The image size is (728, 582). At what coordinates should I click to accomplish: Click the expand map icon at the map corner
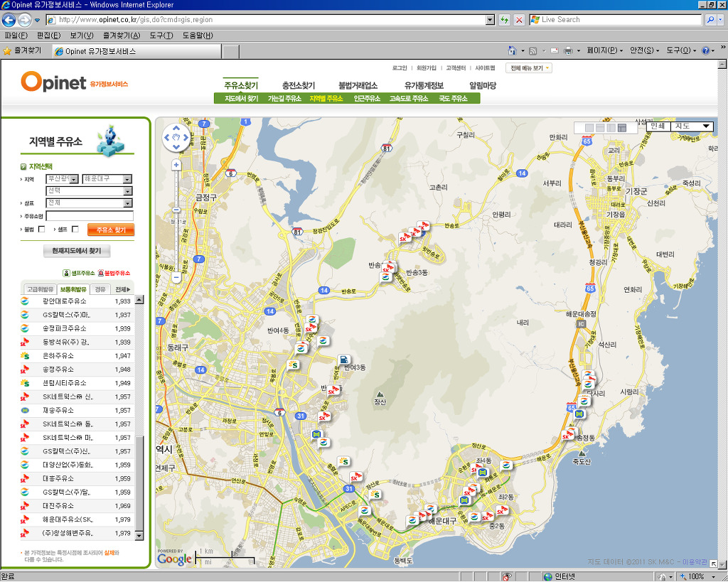point(714,564)
